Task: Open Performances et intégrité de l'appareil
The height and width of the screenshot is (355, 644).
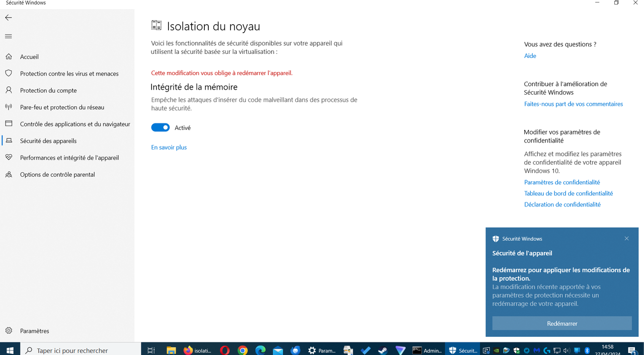Action: (x=69, y=158)
